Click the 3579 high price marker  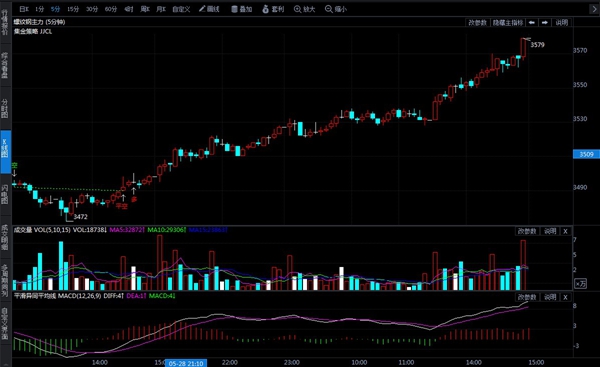537,45
